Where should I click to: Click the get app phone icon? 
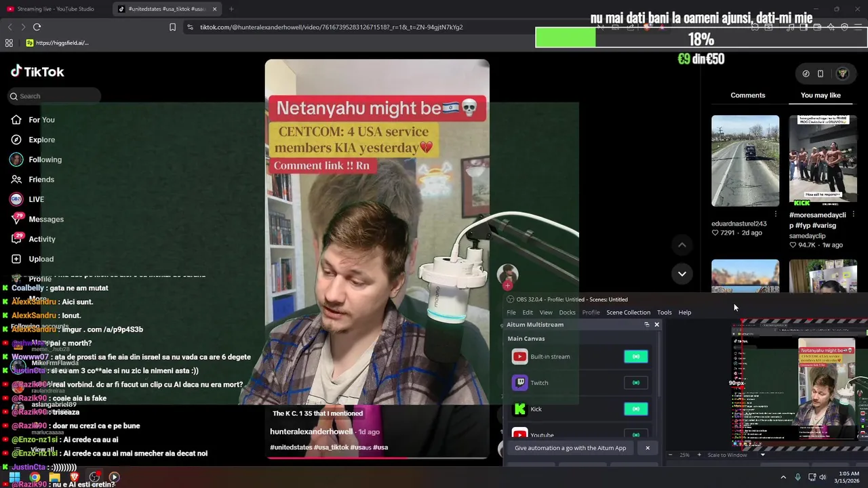click(820, 73)
